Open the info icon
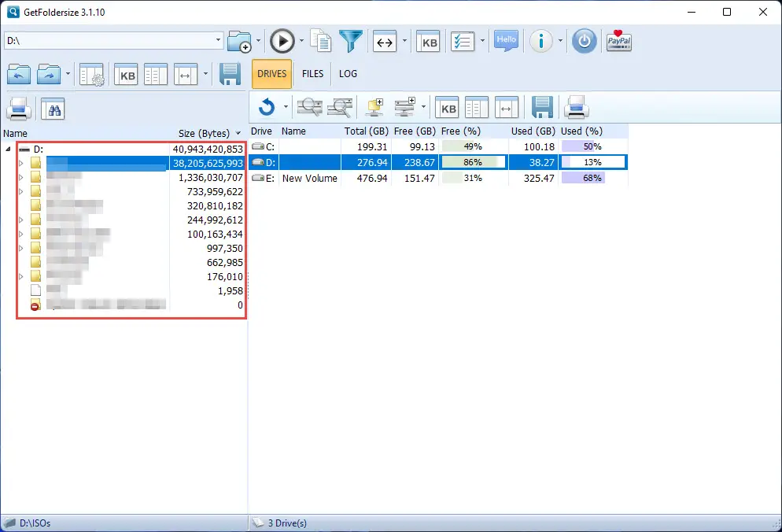 (x=541, y=41)
